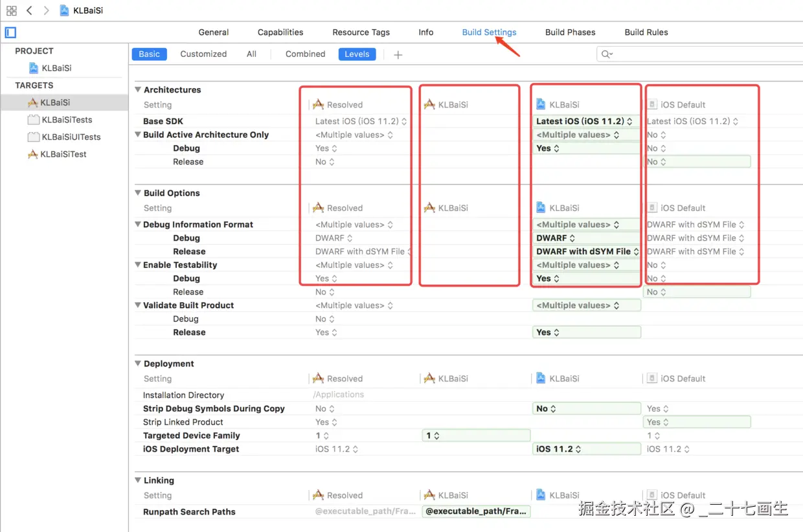
Task: Click the KLBaiSi breadcrumb title
Action: click(x=88, y=10)
